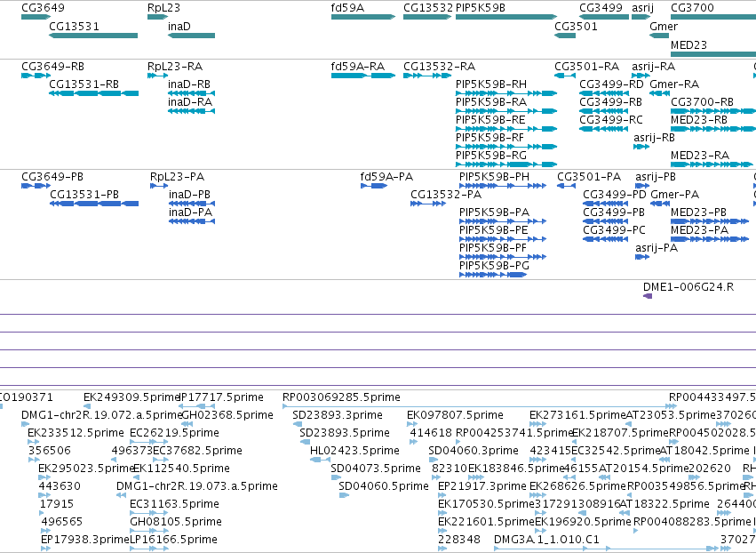Click protein RpL23-PA label
756x553 pixels.
177,177
